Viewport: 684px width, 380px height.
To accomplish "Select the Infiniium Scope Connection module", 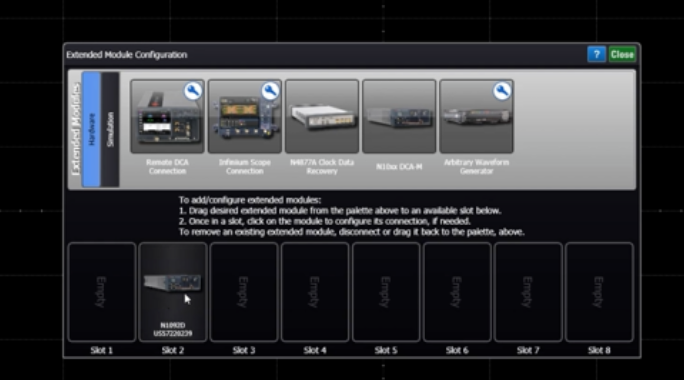I will 245,116.
